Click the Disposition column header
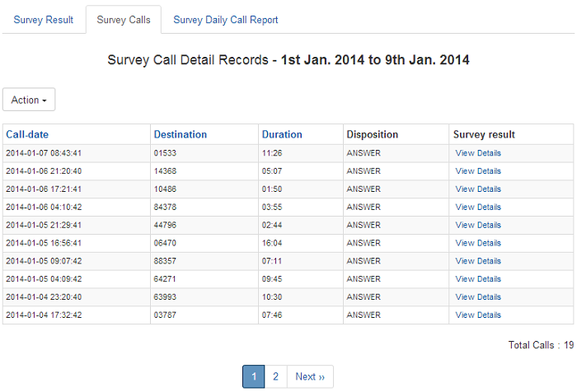The width and height of the screenshot is (577, 392). [x=372, y=134]
